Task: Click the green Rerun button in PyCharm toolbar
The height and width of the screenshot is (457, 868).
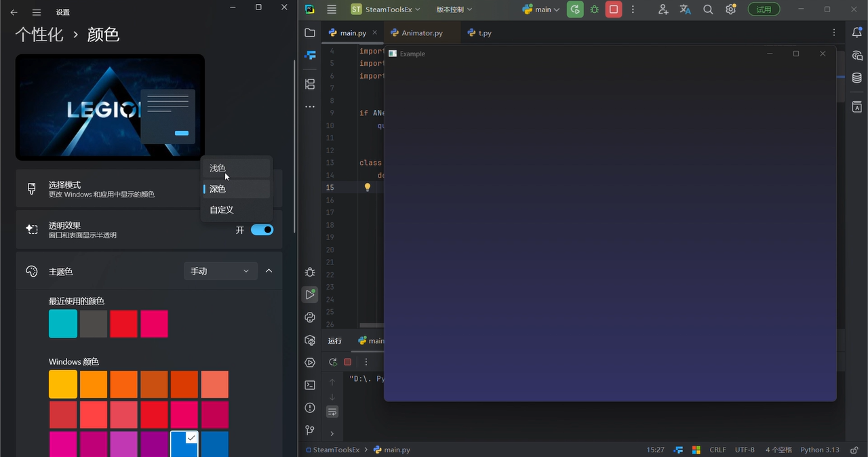Action: [575, 9]
